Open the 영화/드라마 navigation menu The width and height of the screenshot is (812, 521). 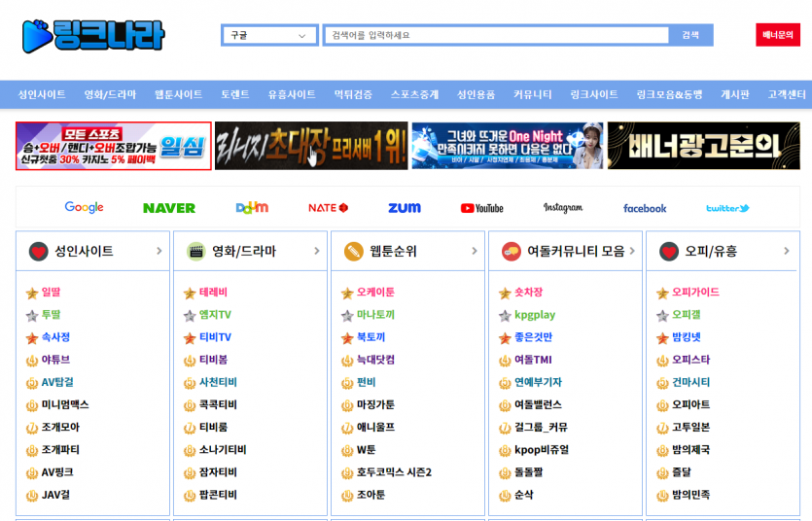(x=110, y=94)
